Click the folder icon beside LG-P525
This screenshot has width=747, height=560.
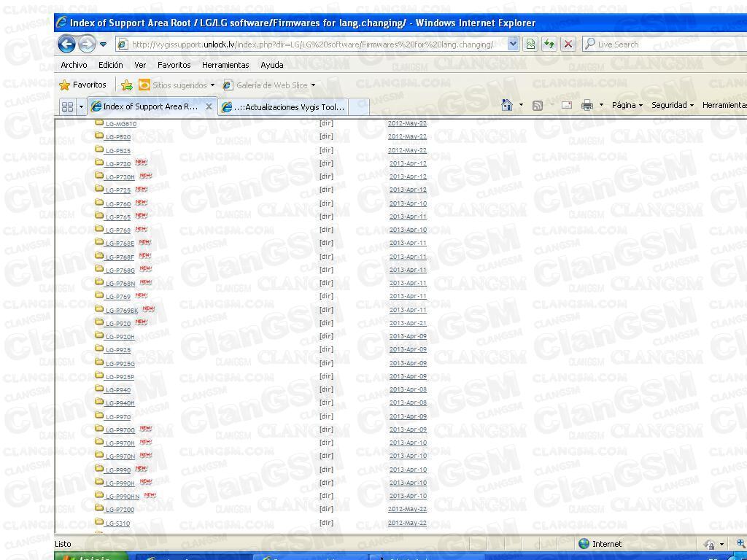pos(99,149)
